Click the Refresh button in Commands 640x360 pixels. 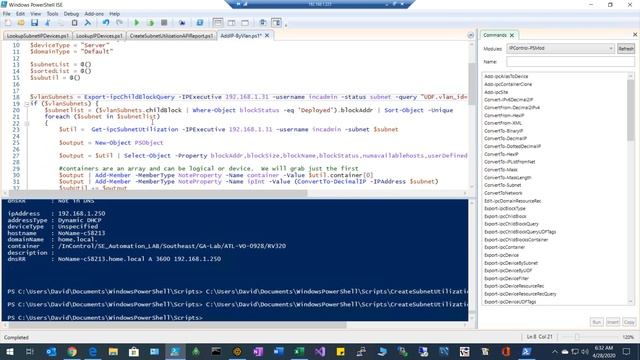pyautogui.click(x=626, y=49)
